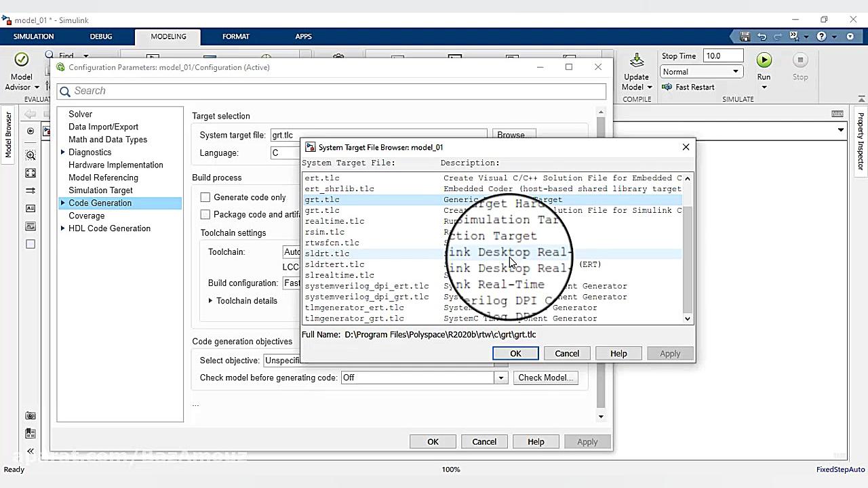Screen dimensions: 868x488
Task: Click OK in System Target File Browser
Action: (515, 353)
